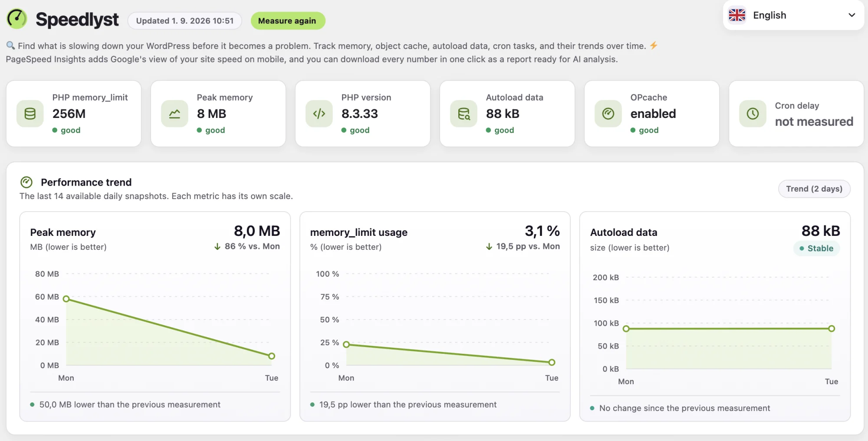Click the 8.3.33 PHP version value
Screen dimensions: 868x441
[x=359, y=114]
